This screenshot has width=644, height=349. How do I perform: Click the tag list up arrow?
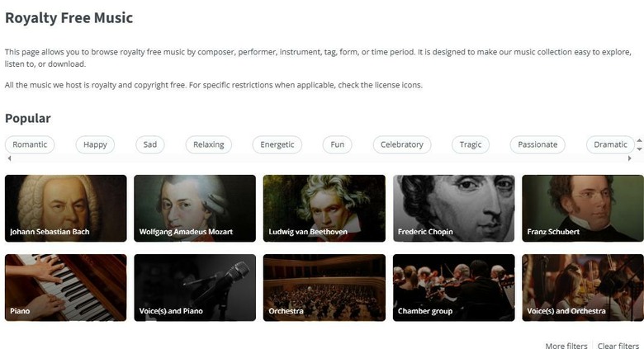pyautogui.click(x=640, y=140)
